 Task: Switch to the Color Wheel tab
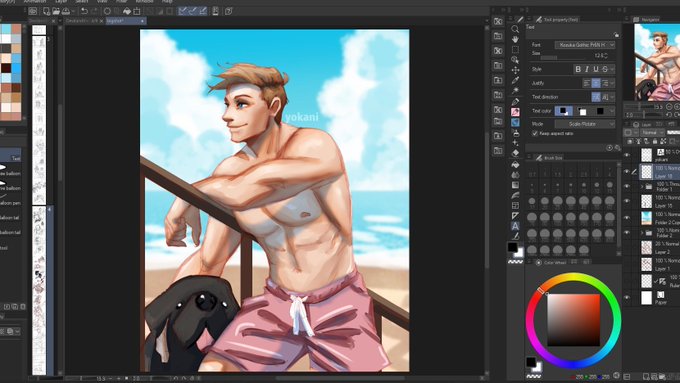tap(551, 262)
